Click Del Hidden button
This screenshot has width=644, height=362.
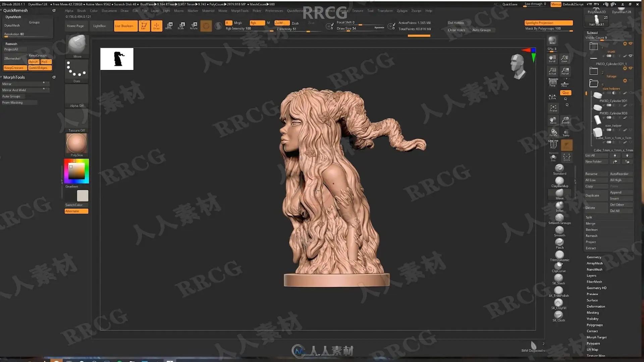coord(456,23)
